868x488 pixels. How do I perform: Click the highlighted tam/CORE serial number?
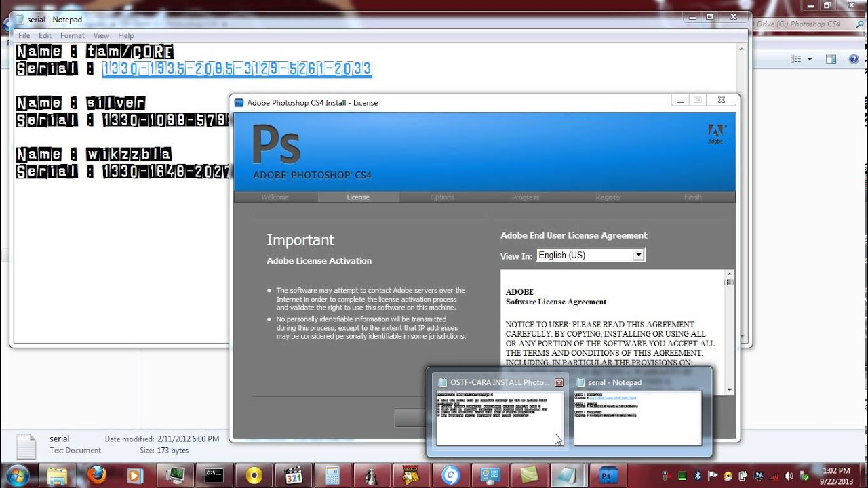click(x=237, y=68)
